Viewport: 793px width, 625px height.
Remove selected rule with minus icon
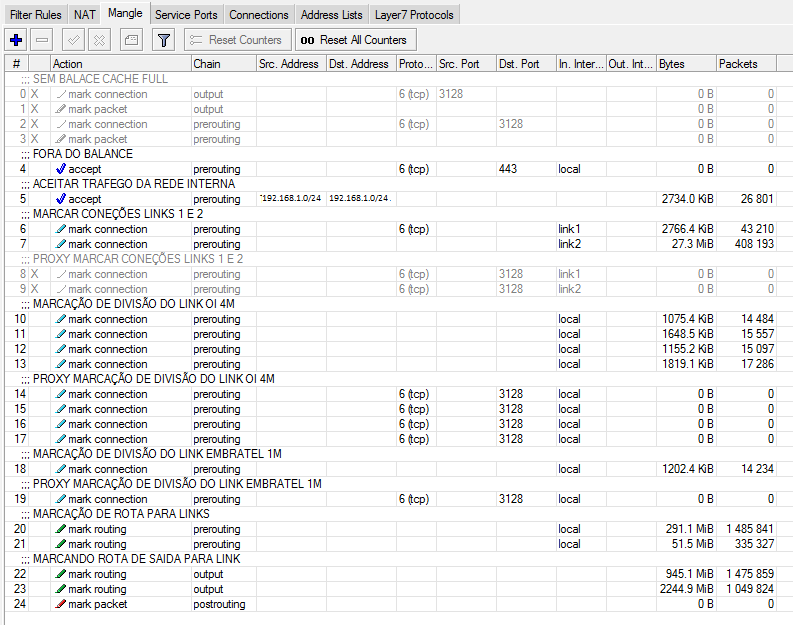tap(41, 40)
